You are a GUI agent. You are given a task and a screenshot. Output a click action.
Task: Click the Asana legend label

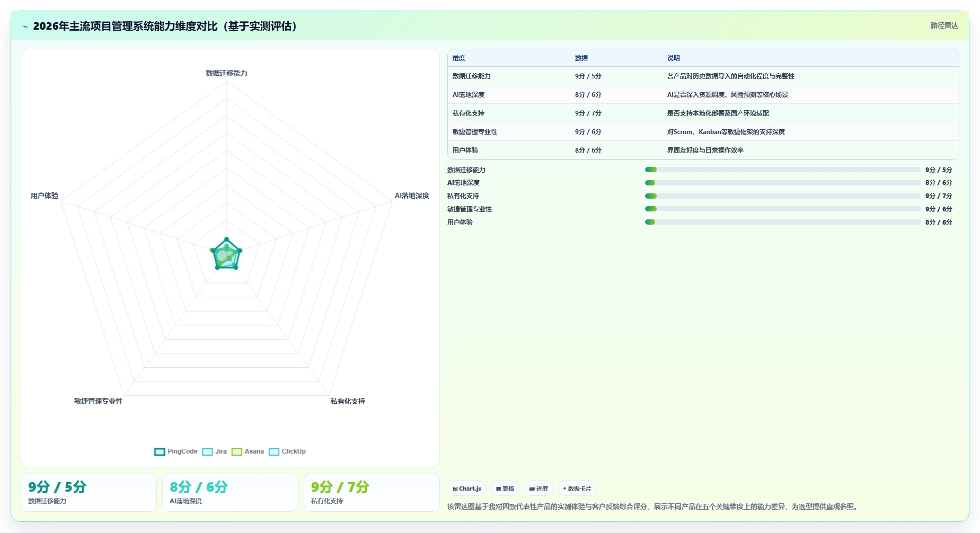point(254,451)
